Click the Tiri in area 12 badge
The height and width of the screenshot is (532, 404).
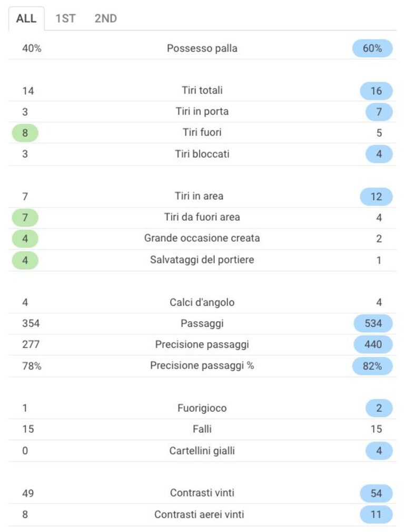376,197
